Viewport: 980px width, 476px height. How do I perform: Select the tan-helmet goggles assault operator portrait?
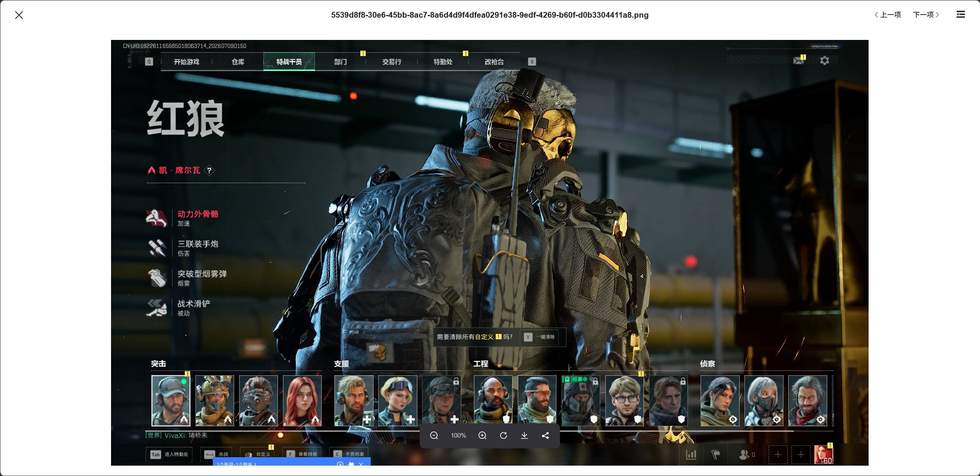click(x=215, y=401)
